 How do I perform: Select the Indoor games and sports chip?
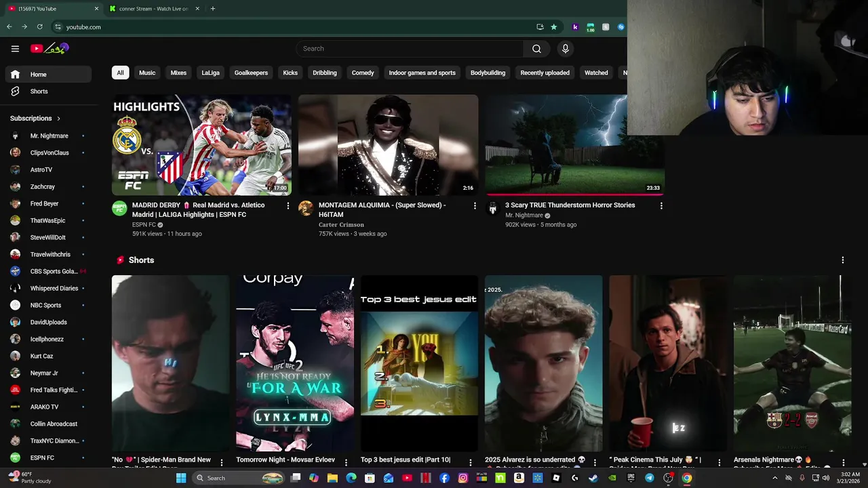(x=422, y=73)
